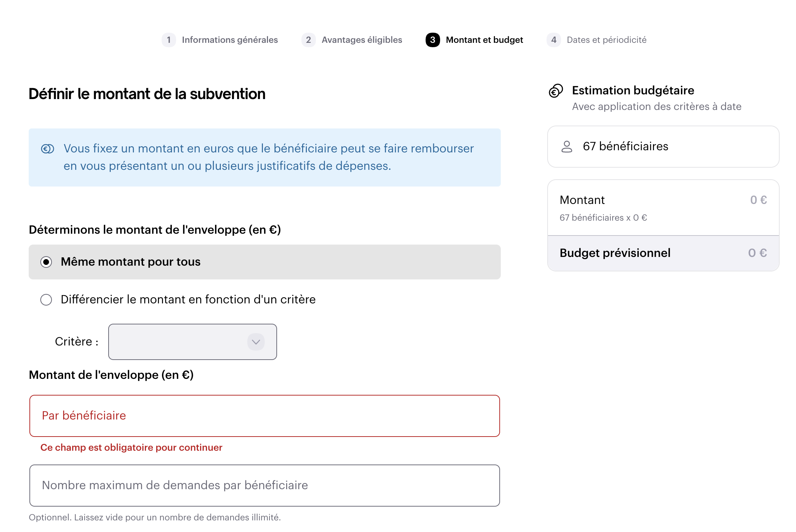Focus the Par bénéficiaire amount field
Viewport: 796px width, 532px height.
(x=265, y=416)
